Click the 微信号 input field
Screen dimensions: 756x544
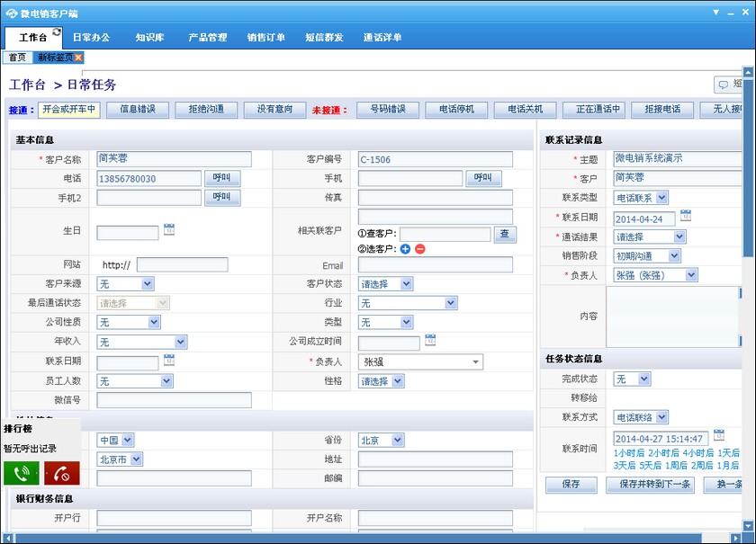[174, 400]
